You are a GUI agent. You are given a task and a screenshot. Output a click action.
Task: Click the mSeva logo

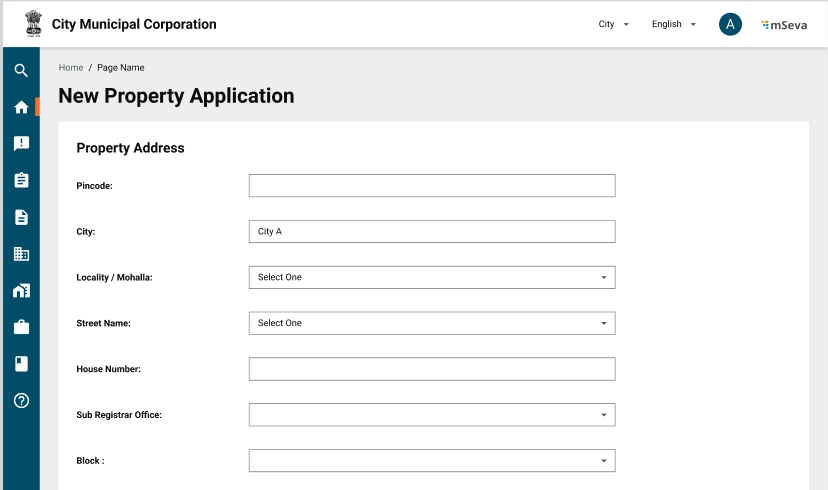[x=784, y=24]
